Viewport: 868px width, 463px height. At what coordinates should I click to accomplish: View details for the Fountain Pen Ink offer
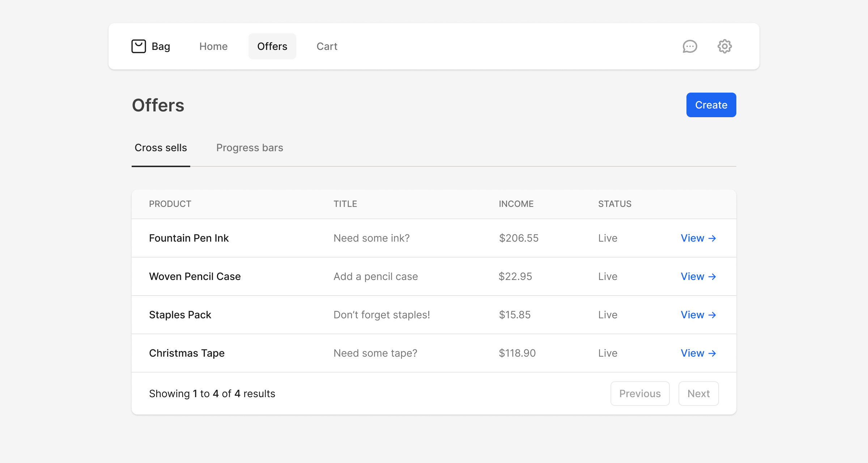click(693, 238)
